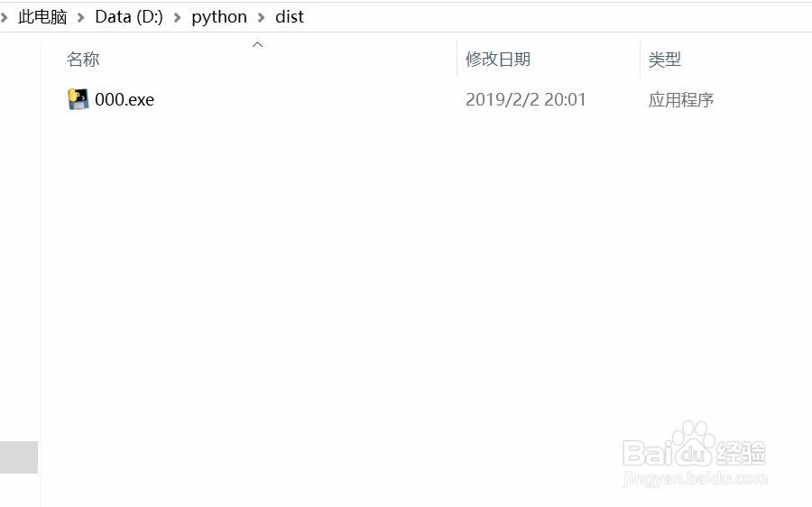
Task: Click empty address bar space after dist
Action: pyautogui.click(x=541, y=17)
